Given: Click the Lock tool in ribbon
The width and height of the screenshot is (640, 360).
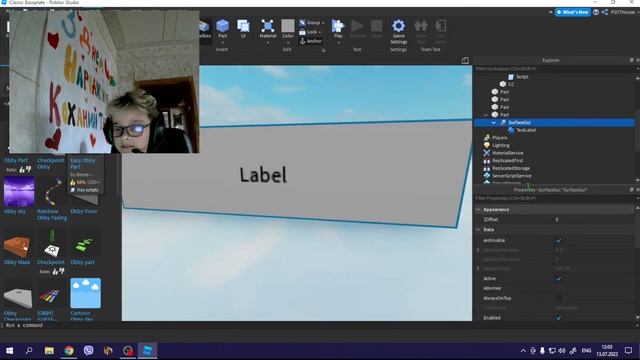Looking at the screenshot, I should tap(310, 31).
